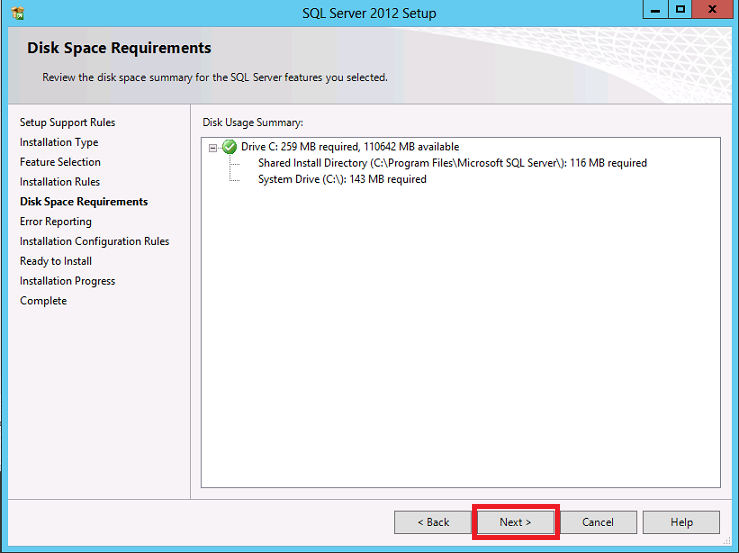Select the Installation Rules step
Image resolution: width=739 pixels, height=553 pixels.
pos(60,182)
